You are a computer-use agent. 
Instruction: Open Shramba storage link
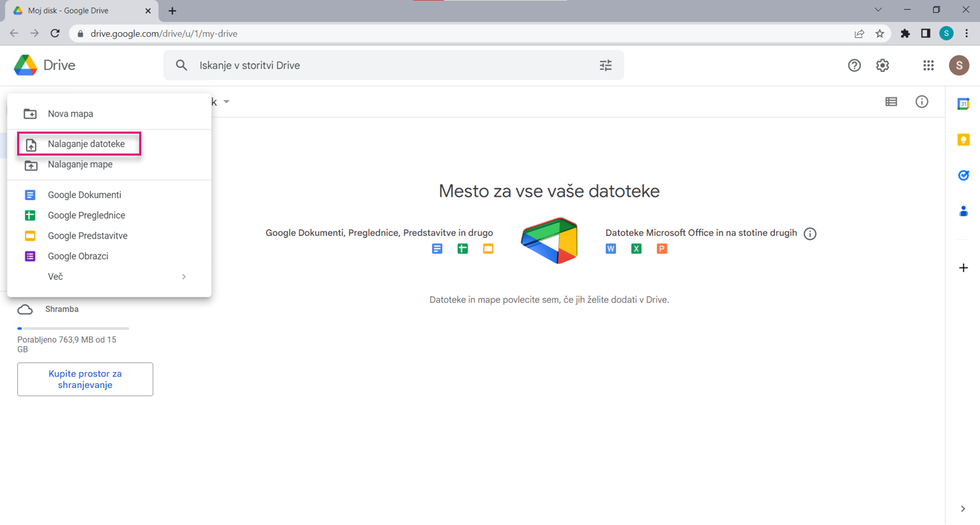pos(62,310)
